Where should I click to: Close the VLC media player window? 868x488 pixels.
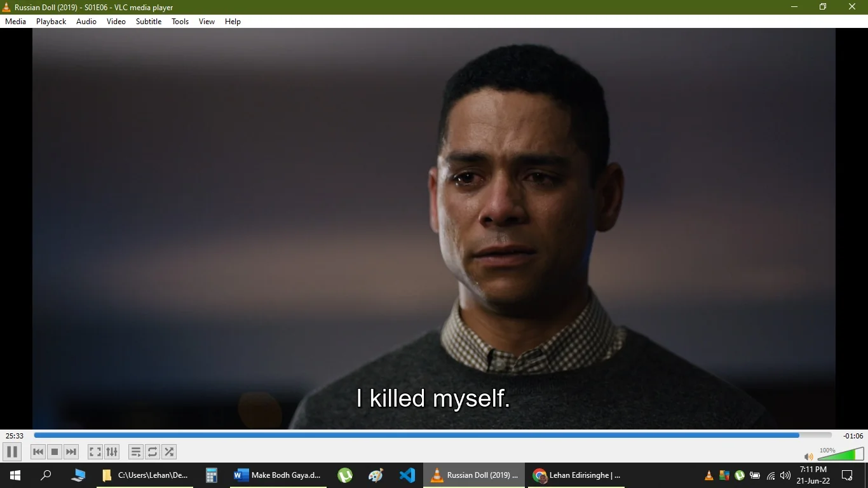pyautogui.click(x=852, y=7)
